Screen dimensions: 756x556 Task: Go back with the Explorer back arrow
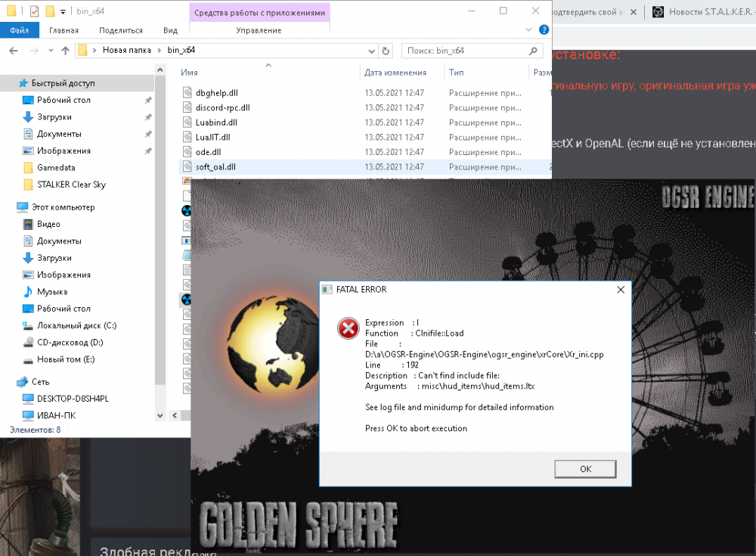click(14, 51)
